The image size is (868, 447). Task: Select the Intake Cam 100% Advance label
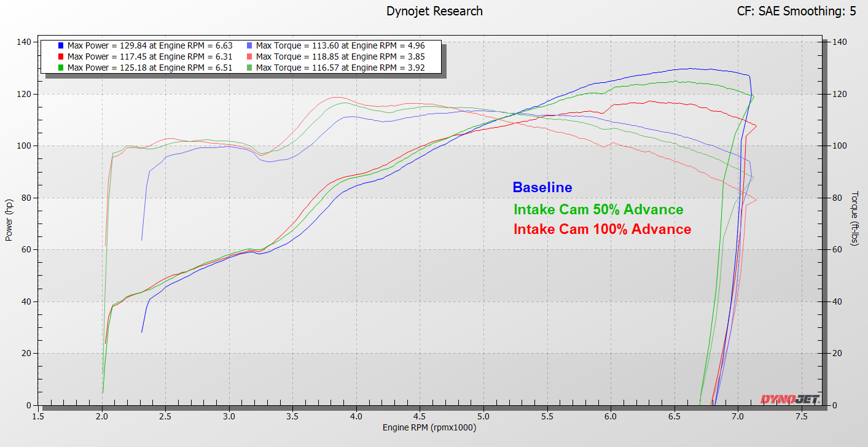tap(602, 229)
